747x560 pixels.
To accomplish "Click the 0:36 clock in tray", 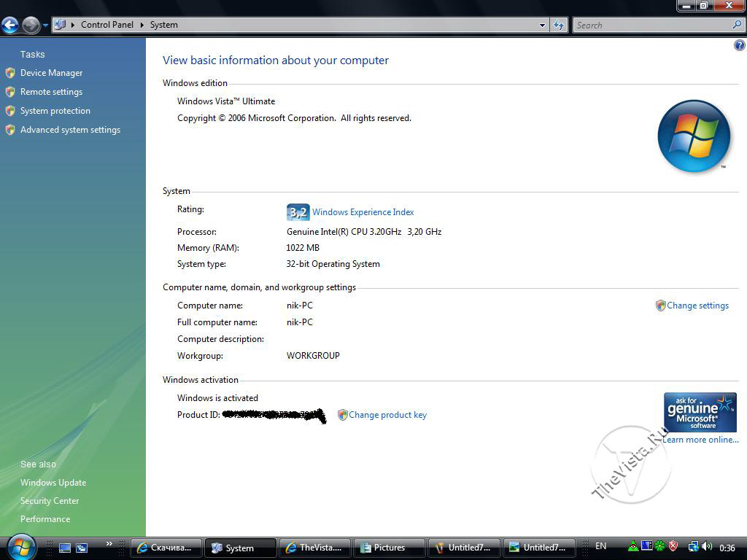I will pyautogui.click(x=727, y=548).
